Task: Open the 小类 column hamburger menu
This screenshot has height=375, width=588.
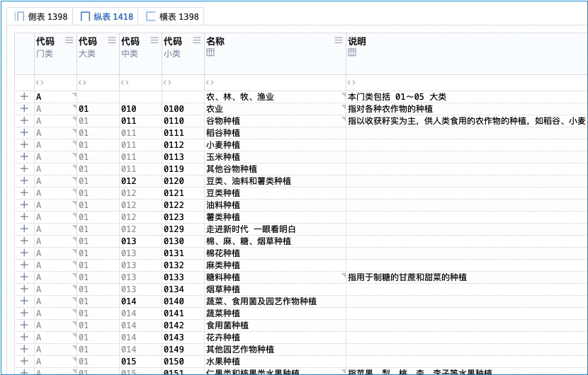Action: (x=196, y=41)
